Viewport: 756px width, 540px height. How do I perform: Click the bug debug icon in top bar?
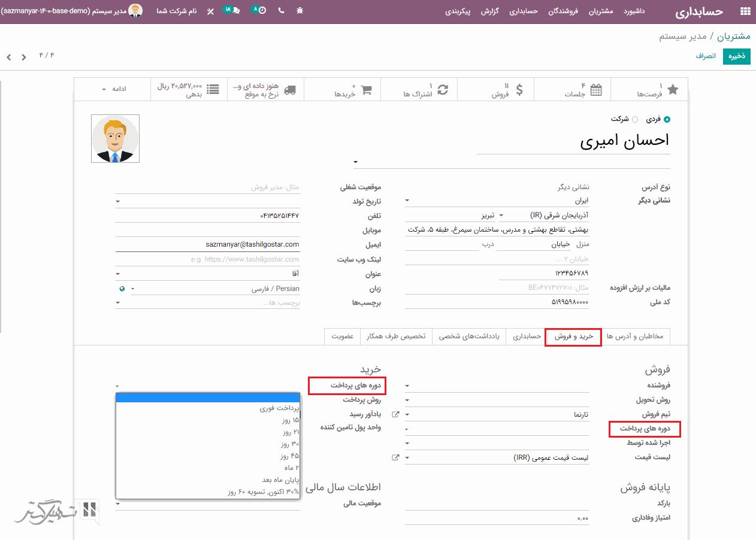click(x=300, y=11)
